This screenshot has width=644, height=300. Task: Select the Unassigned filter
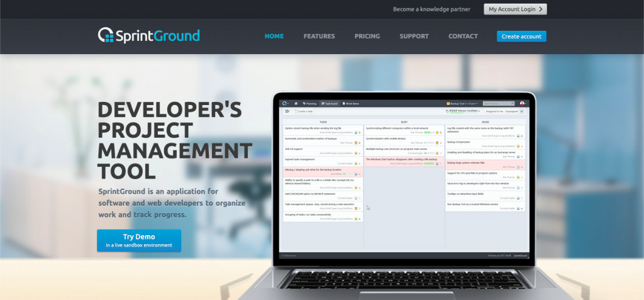[511, 111]
